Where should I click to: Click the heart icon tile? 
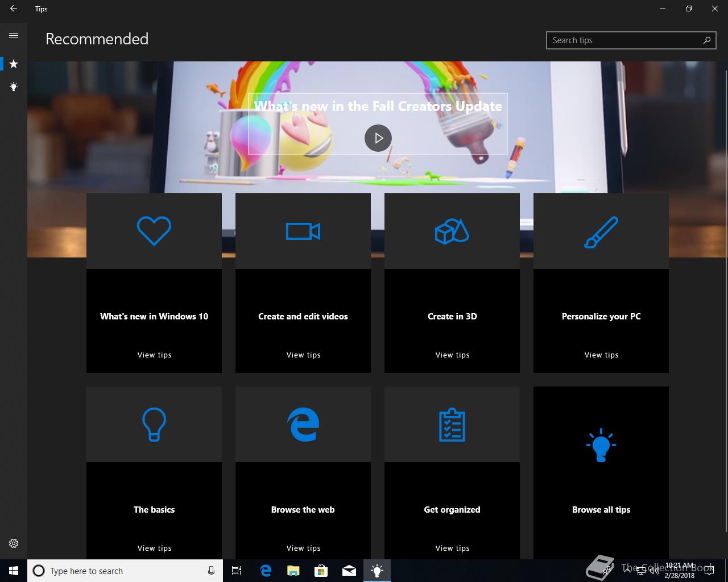tap(154, 231)
